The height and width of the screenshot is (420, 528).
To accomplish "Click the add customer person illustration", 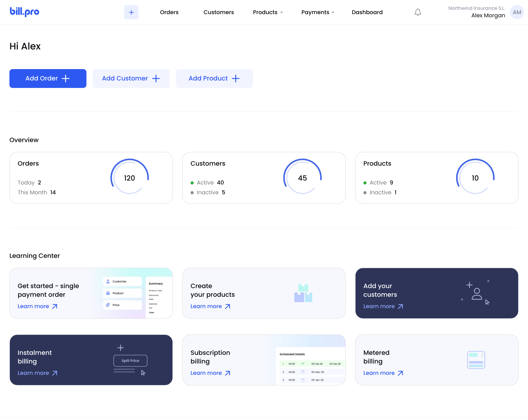I will (475, 293).
